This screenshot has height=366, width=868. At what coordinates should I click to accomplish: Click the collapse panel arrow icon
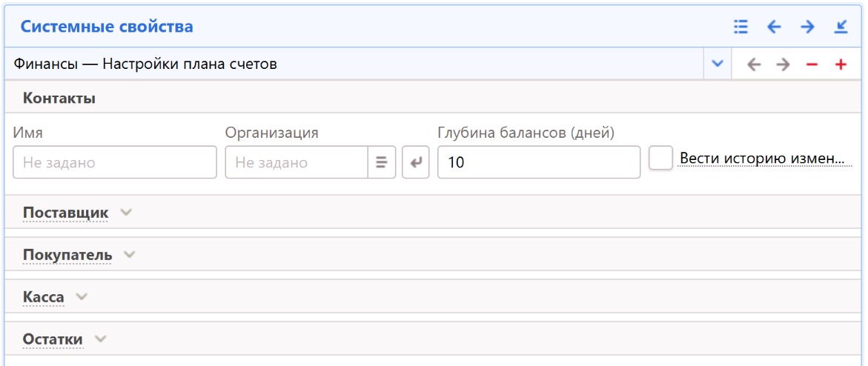[841, 27]
